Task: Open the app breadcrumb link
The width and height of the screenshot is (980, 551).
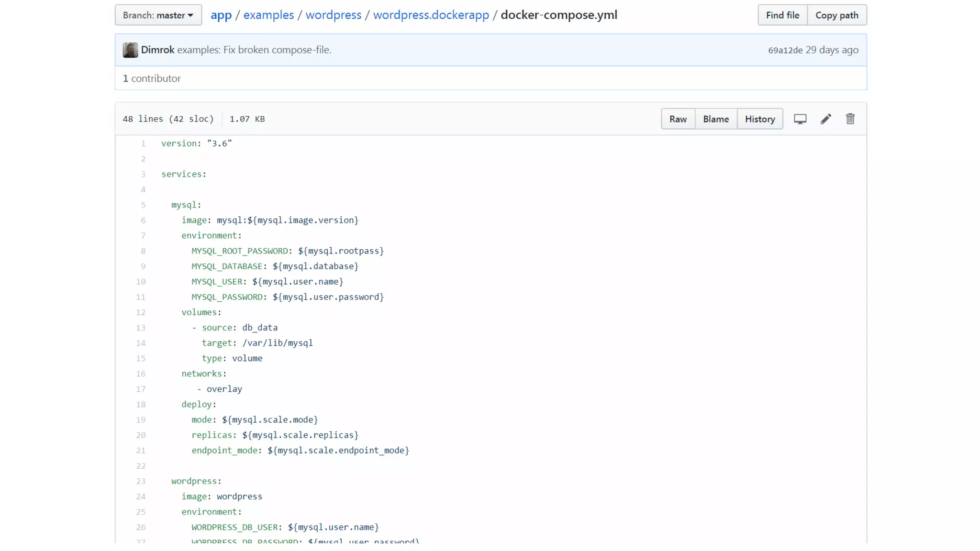Action: point(221,15)
